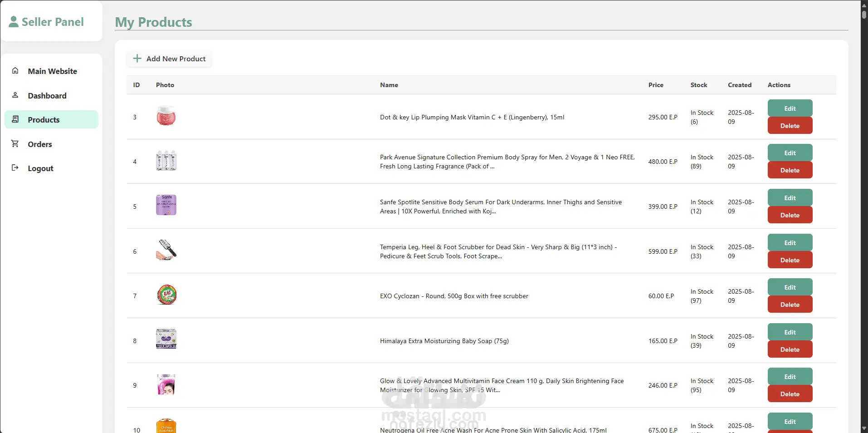Image resolution: width=868 pixels, height=433 pixels.
Task: Click the Glow & Lovely face cream photo
Action: click(x=166, y=384)
